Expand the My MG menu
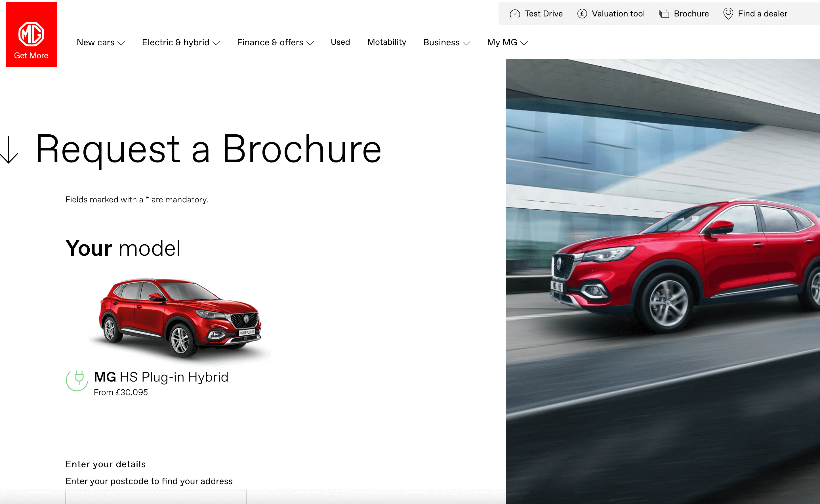This screenshot has width=820, height=504. coord(507,42)
